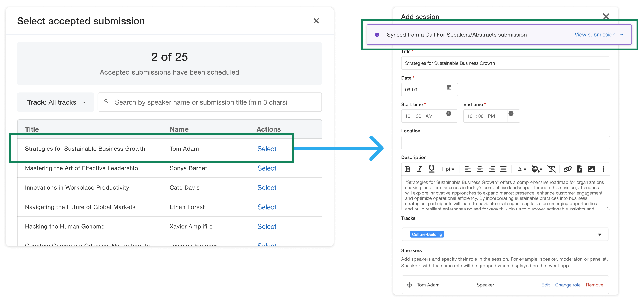
Task: Click the upload file icon
Action: [x=579, y=169]
